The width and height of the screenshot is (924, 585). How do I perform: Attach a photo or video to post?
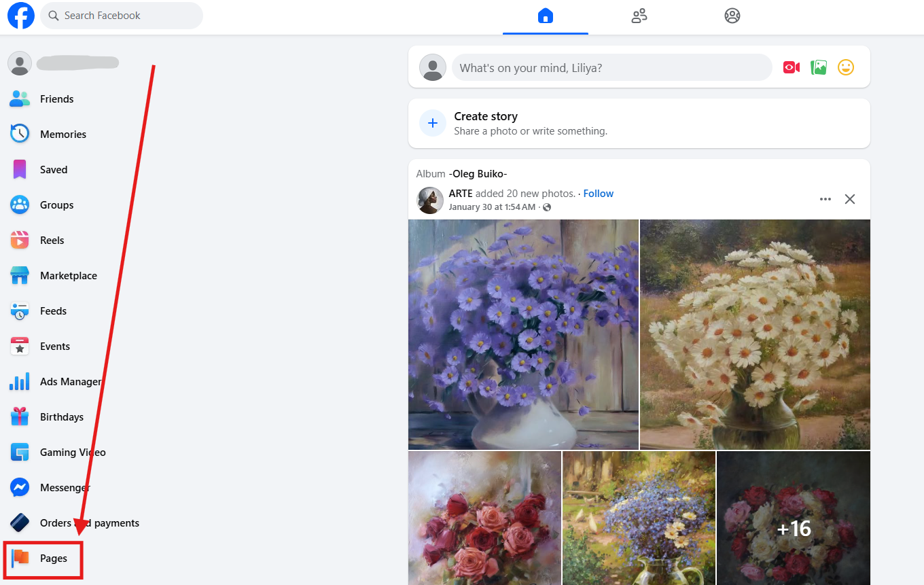(x=819, y=67)
